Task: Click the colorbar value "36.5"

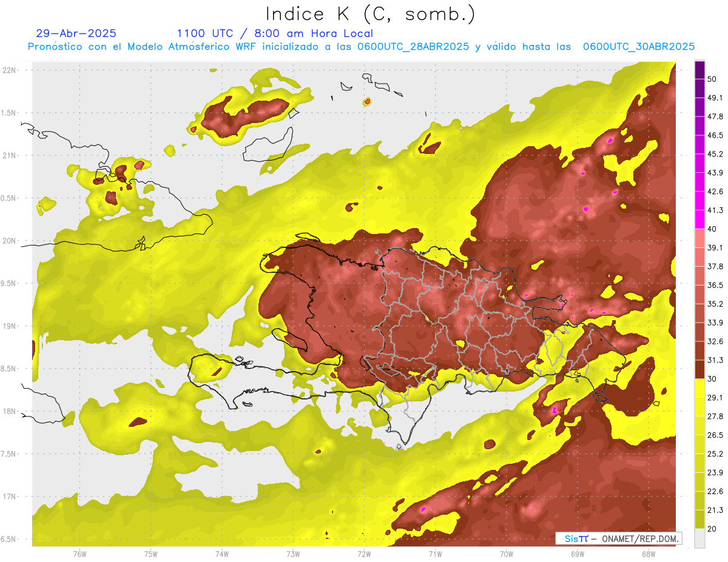Action: (715, 285)
